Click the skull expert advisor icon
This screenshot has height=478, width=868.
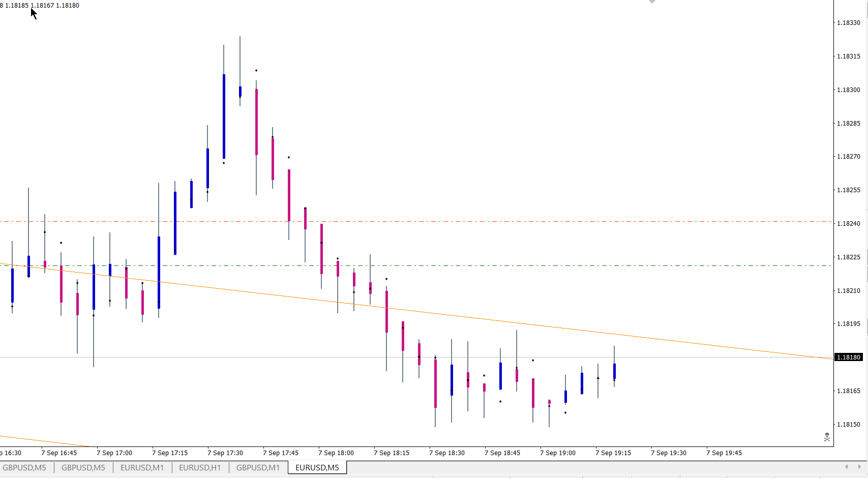pos(827,437)
